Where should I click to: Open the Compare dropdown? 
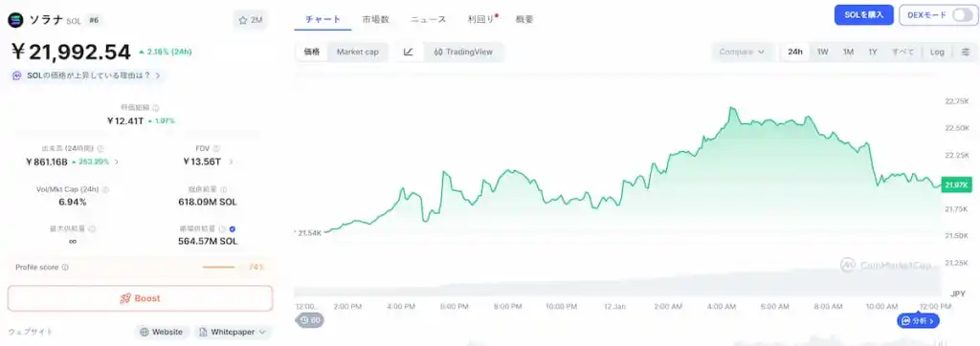point(742,52)
